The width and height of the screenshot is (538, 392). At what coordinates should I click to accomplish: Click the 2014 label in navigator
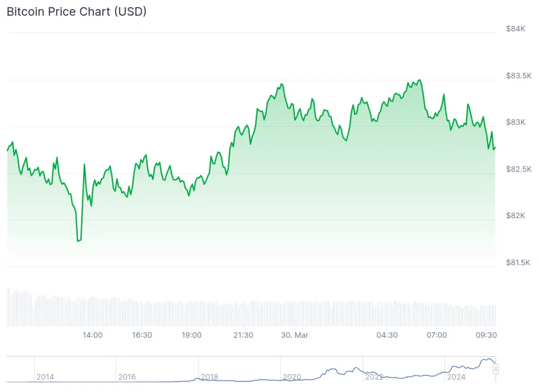tap(45, 377)
